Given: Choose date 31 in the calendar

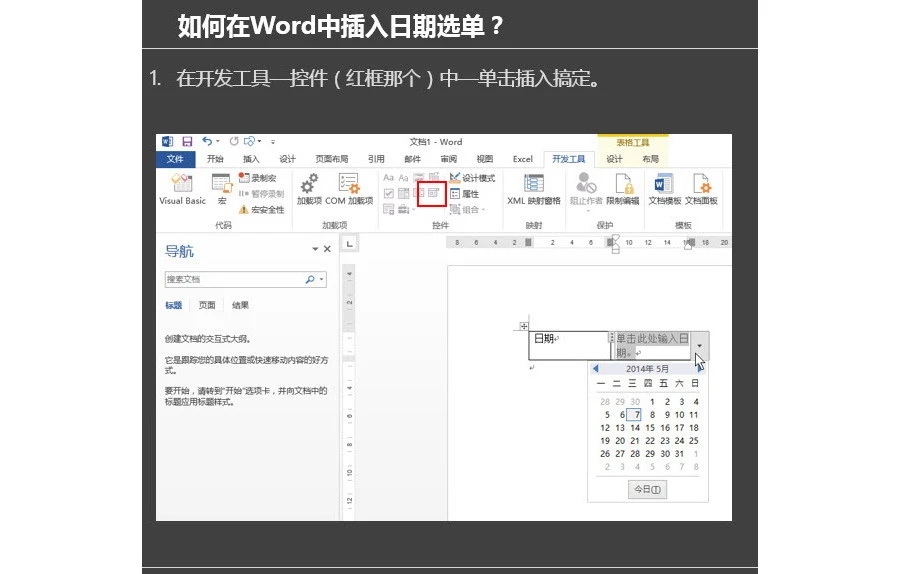Looking at the screenshot, I should 680,453.
